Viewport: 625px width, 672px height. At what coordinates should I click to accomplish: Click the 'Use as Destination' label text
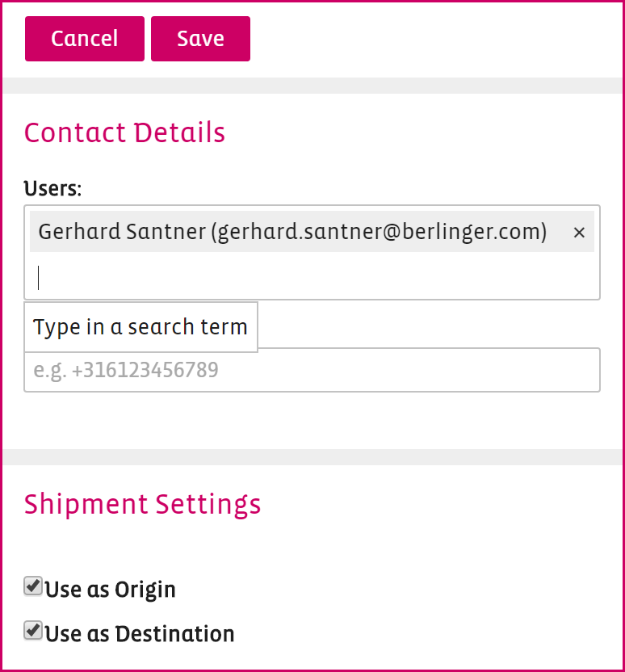(x=140, y=634)
